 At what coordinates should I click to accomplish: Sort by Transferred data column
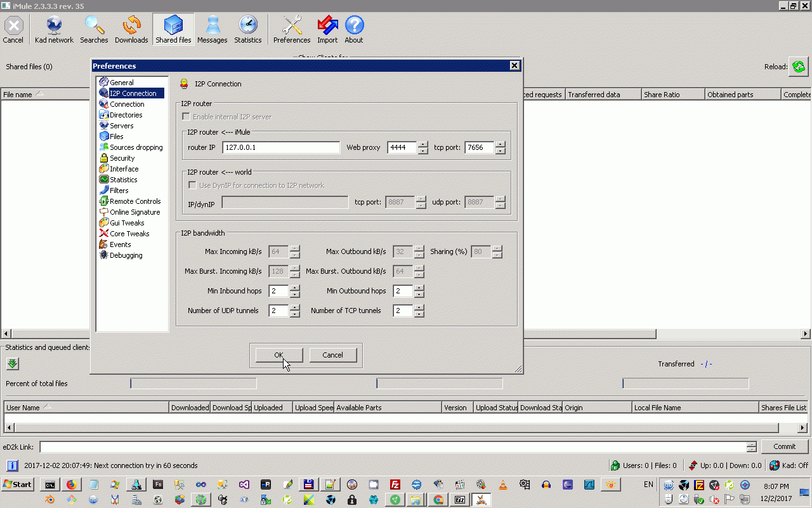click(x=603, y=94)
